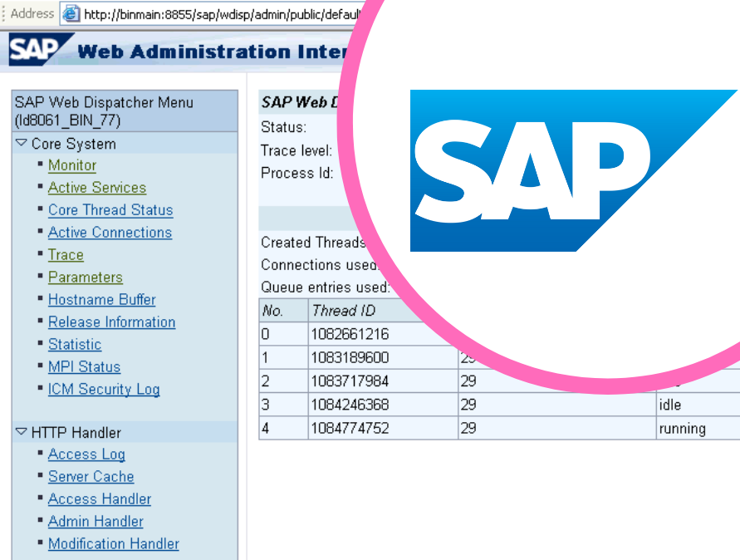The image size is (740, 560).
Task: Click the 'Created Threads' label
Action: point(314,243)
